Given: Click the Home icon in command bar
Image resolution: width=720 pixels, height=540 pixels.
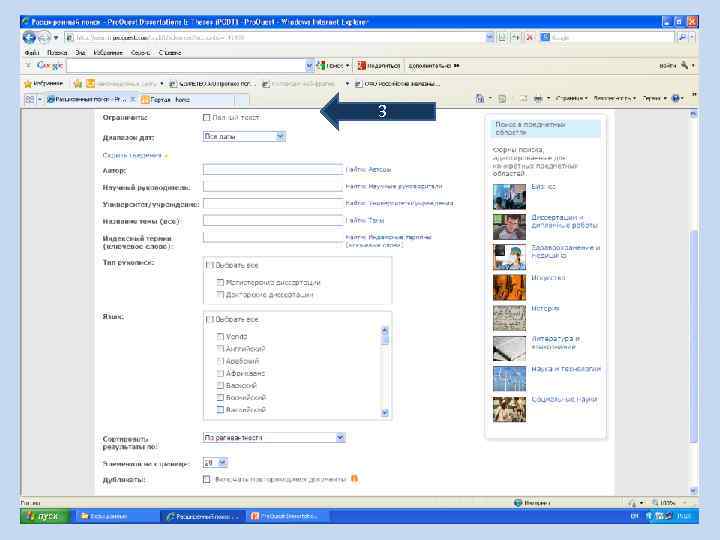Looking at the screenshot, I should [x=480, y=98].
